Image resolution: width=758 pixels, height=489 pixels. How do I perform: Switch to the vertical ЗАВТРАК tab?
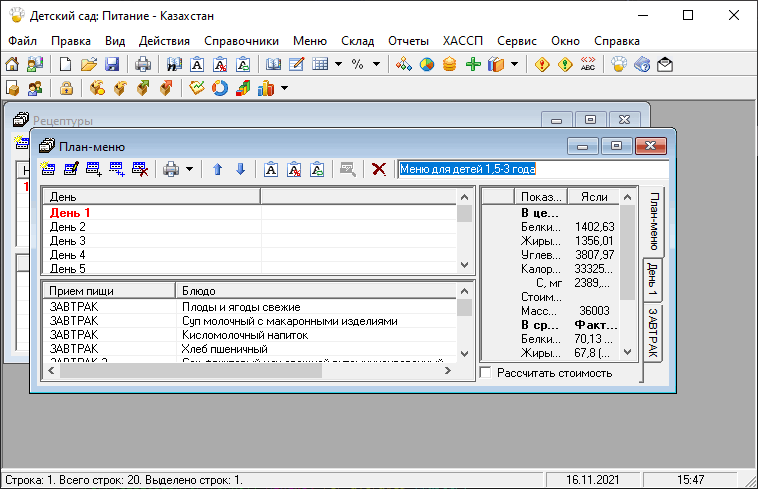(652, 333)
